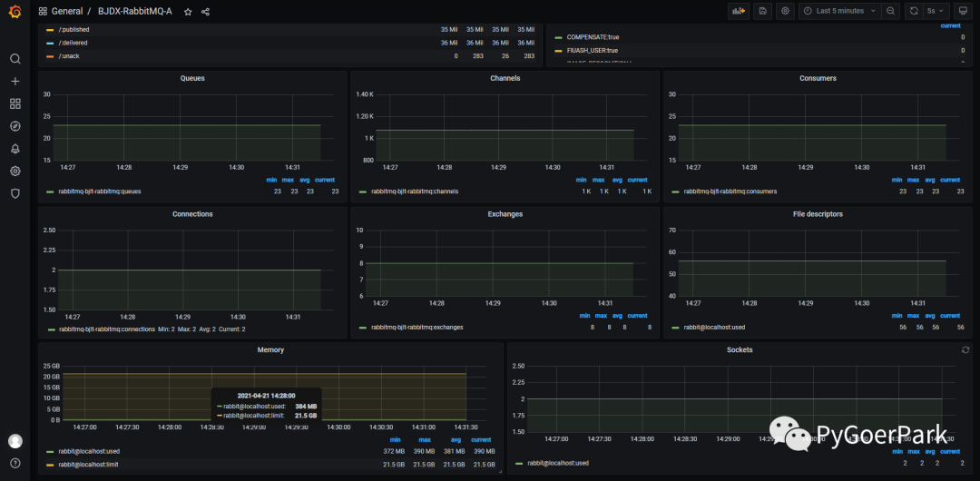
Task: Click the Zoom out time range icon
Action: 890,11
